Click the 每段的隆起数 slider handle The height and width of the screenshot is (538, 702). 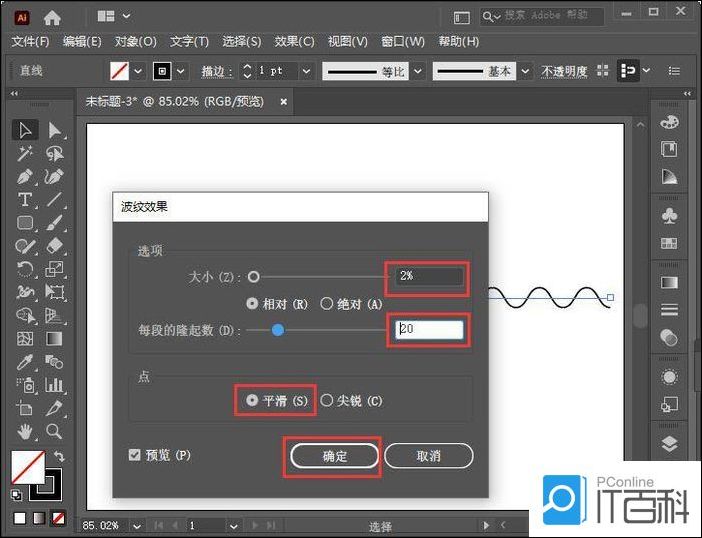(278, 330)
